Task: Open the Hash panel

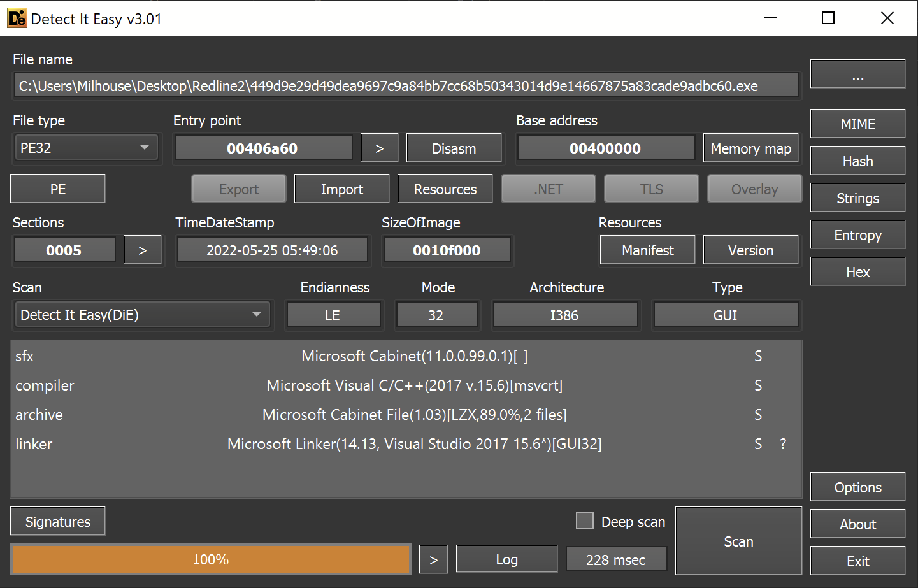Action: pyautogui.click(x=857, y=161)
